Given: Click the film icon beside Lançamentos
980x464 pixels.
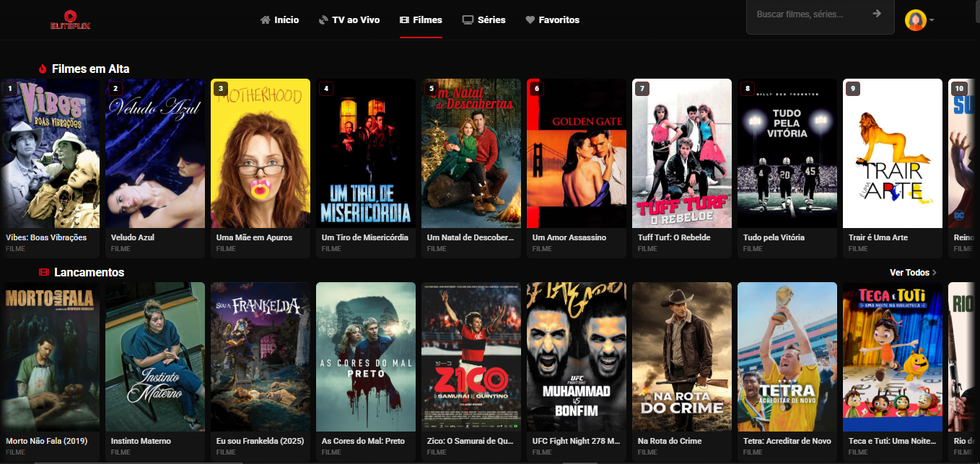Looking at the screenshot, I should (x=43, y=273).
